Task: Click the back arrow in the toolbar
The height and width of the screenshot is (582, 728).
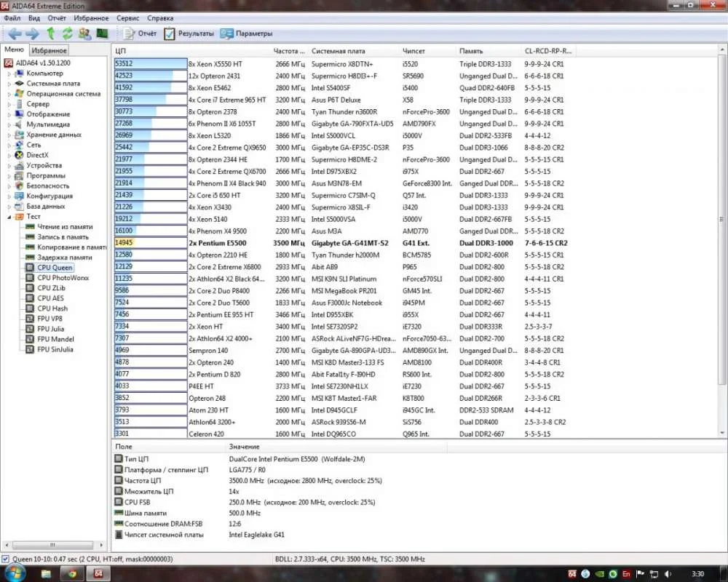Action: tap(15, 33)
